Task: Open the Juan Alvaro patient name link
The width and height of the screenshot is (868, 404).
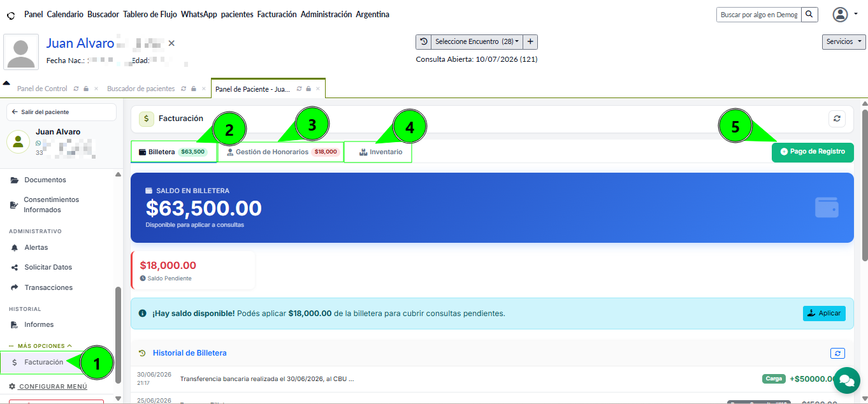Action: point(80,43)
